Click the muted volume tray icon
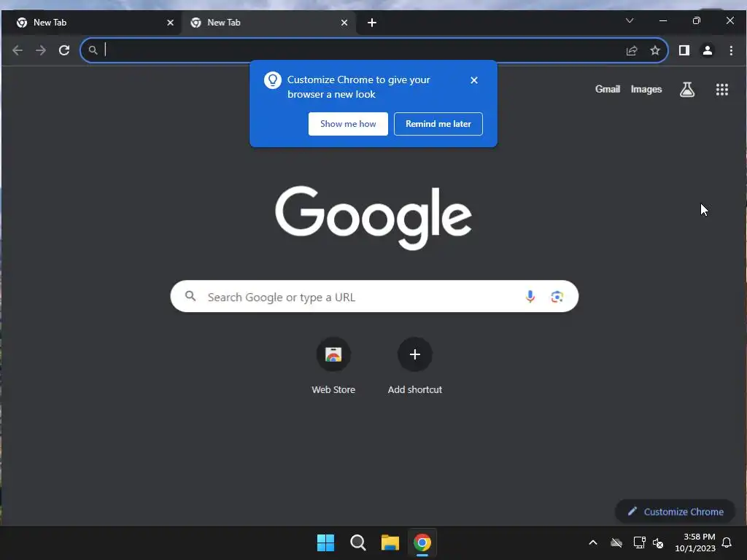Viewport: 747px width, 560px height. (658, 542)
